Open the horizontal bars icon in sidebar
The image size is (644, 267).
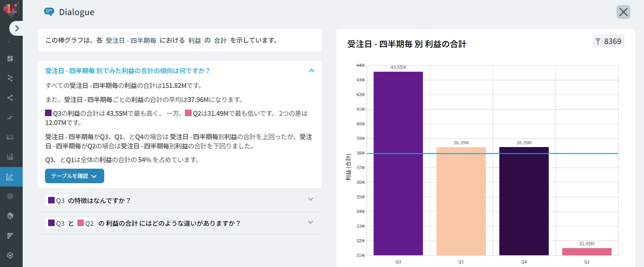10,236
